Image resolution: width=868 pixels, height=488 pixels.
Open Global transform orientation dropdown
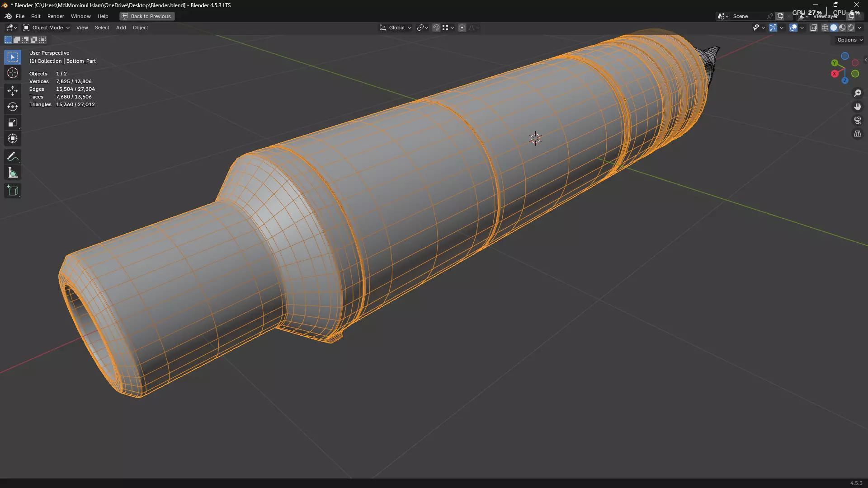tap(396, 28)
